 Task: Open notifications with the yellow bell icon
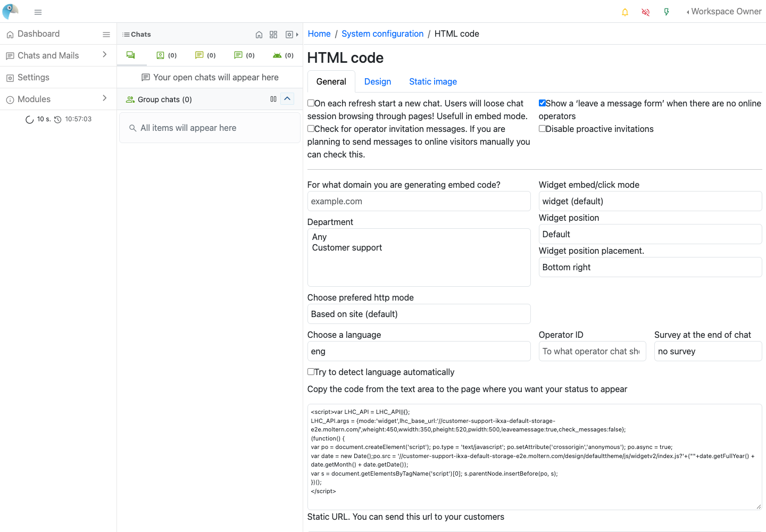pyautogui.click(x=625, y=12)
